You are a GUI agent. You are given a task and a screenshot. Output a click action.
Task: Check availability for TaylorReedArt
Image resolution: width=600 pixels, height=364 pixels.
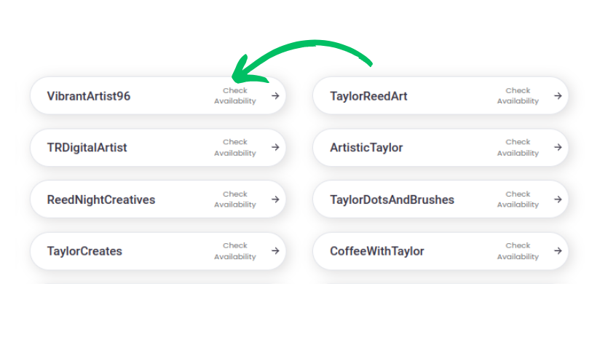pyautogui.click(x=518, y=96)
